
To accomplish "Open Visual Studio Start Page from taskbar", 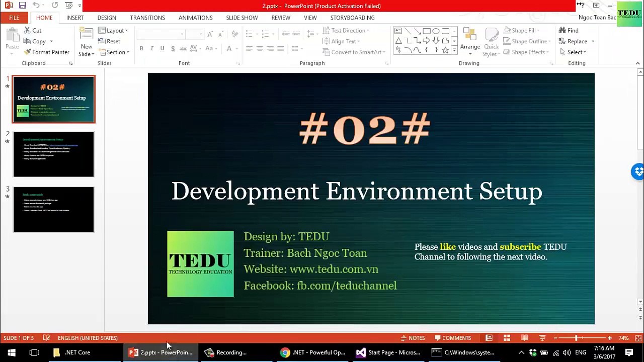I will pyautogui.click(x=388, y=352).
